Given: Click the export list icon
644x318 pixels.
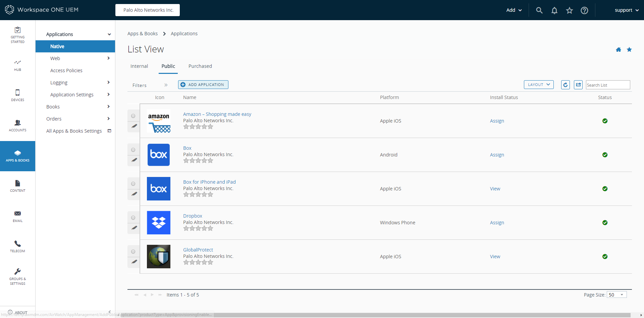Looking at the screenshot, I should click(x=578, y=85).
